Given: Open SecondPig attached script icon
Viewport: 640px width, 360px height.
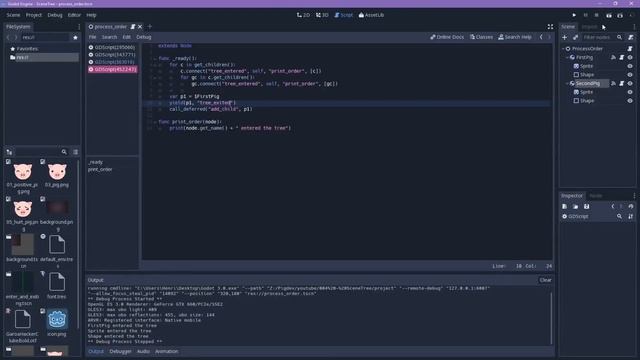Looking at the screenshot, I should [x=622, y=83].
